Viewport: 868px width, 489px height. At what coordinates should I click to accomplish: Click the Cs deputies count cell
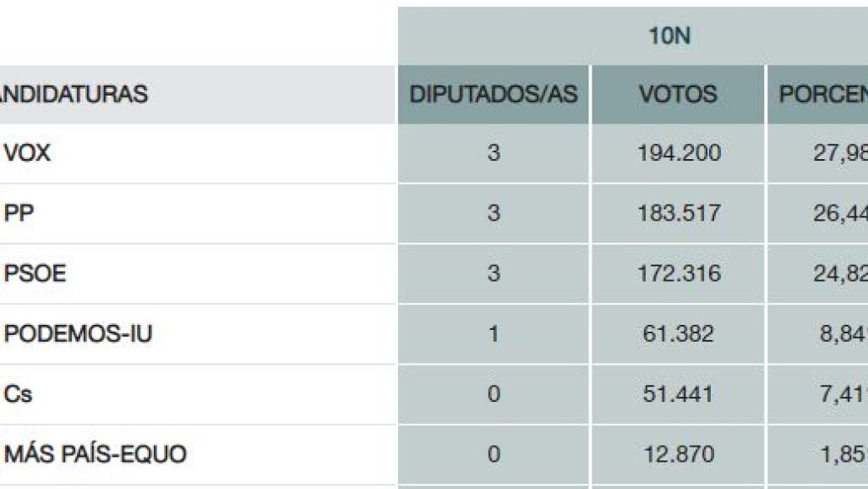(494, 394)
